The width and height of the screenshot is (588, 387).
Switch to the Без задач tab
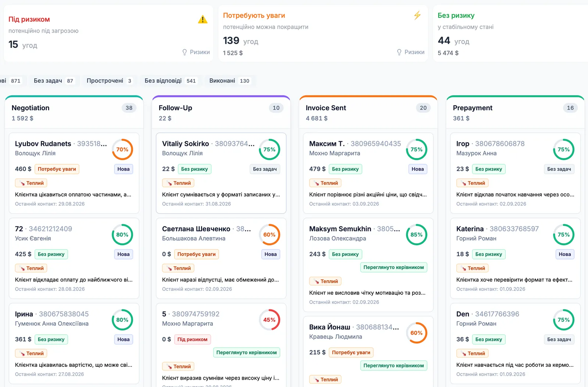pos(54,81)
